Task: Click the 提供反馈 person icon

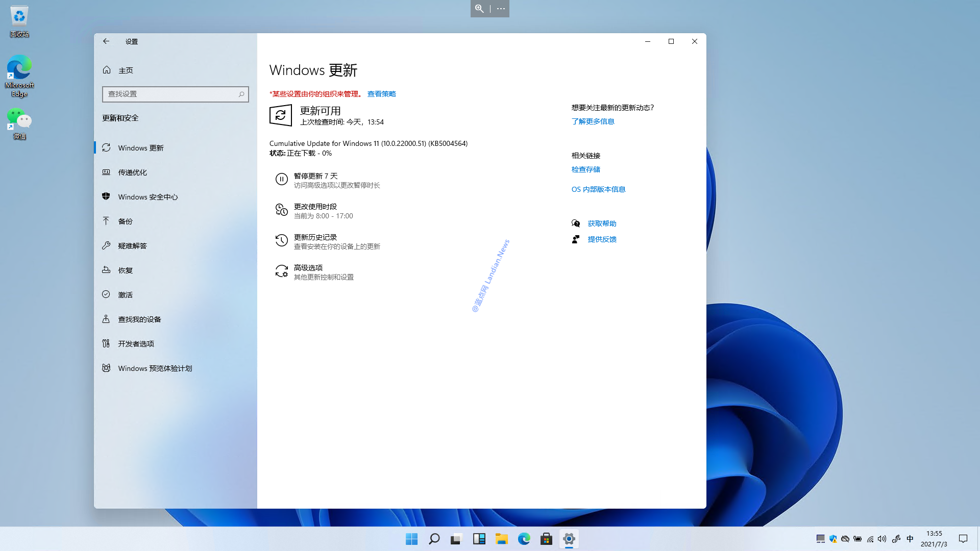Action: pos(576,239)
